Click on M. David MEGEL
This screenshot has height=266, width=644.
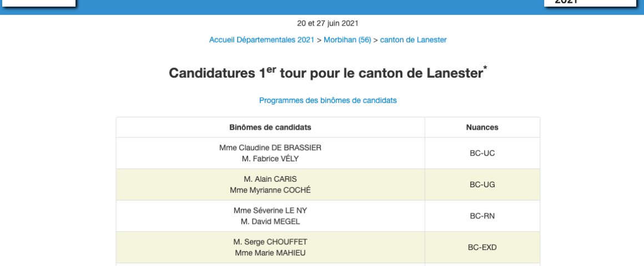[x=270, y=221]
